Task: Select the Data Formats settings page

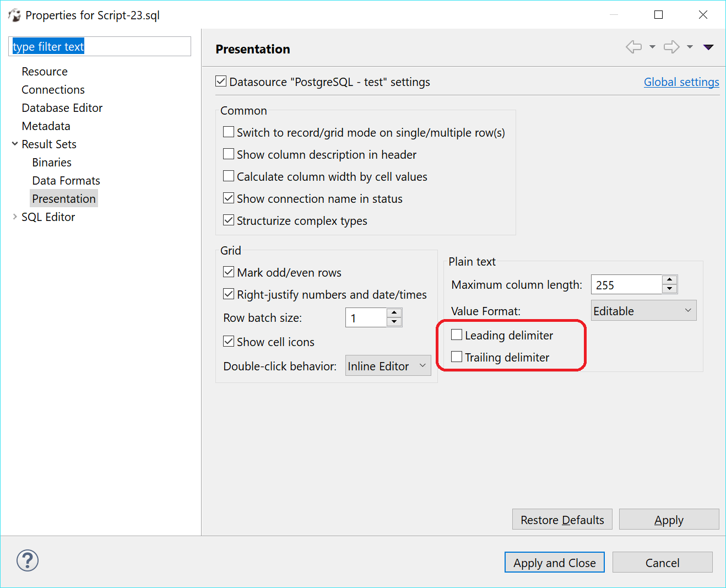Action: [x=66, y=180]
